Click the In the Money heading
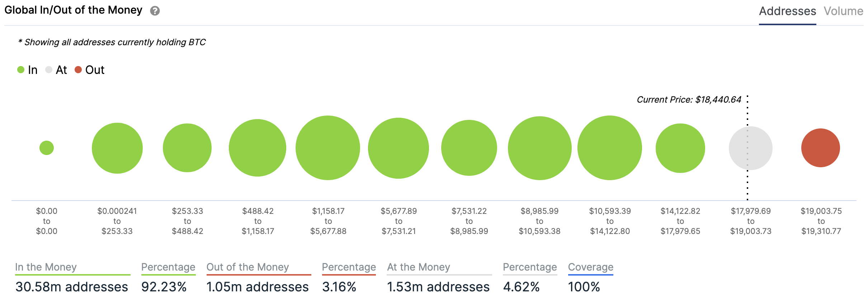The height and width of the screenshot is (305, 868). (46, 267)
